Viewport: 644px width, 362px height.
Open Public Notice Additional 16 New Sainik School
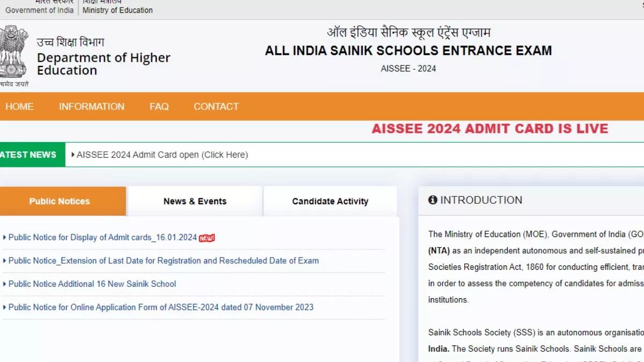pyautogui.click(x=92, y=284)
